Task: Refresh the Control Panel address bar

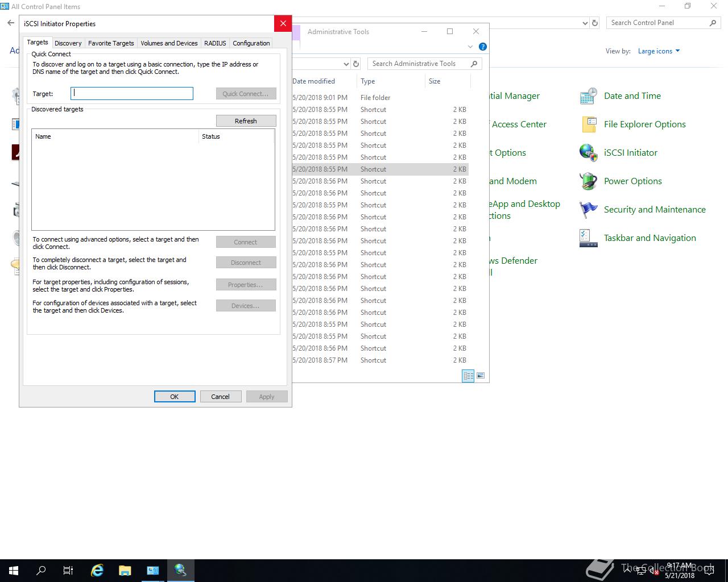Action: [x=595, y=23]
